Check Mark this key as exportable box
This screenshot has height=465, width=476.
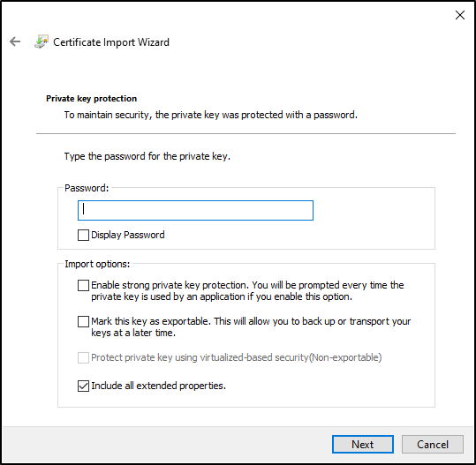(83, 321)
